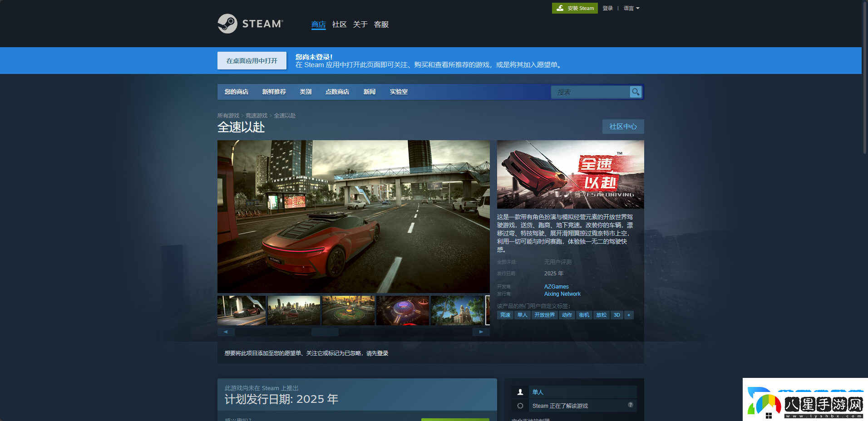Click the 单人 feature link in sidebar
Image resolution: width=868 pixels, height=421 pixels.
538,392
